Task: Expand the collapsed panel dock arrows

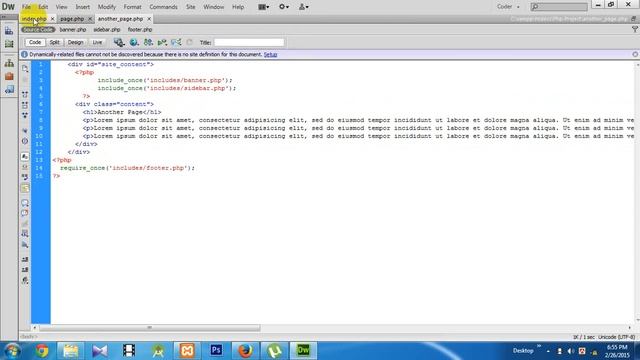Action: pos(3,17)
